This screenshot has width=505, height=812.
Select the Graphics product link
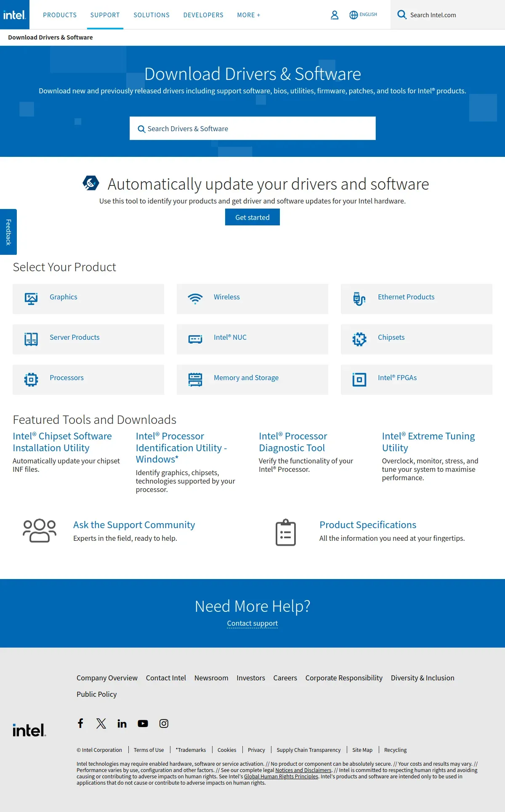click(64, 297)
